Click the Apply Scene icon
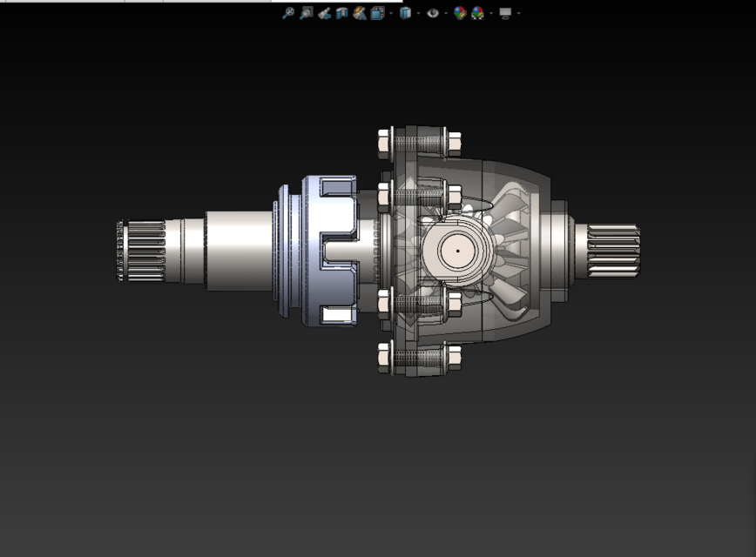Image resolution: width=756 pixels, height=557 pixels. tap(478, 12)
